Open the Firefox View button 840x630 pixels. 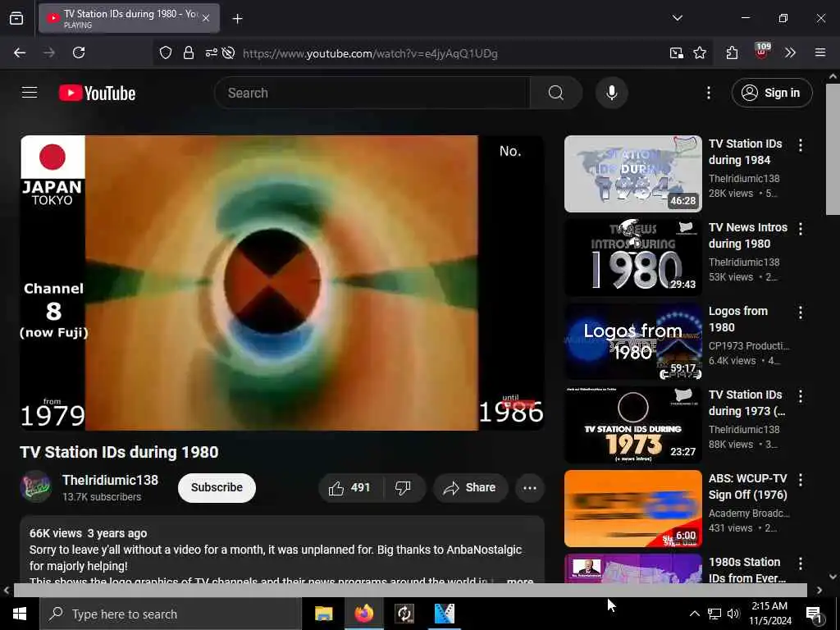(x=16, y=18)
